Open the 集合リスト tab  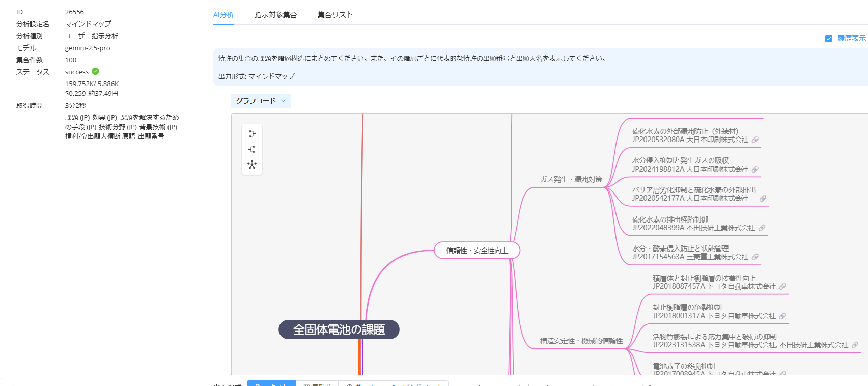click(335, 15)
